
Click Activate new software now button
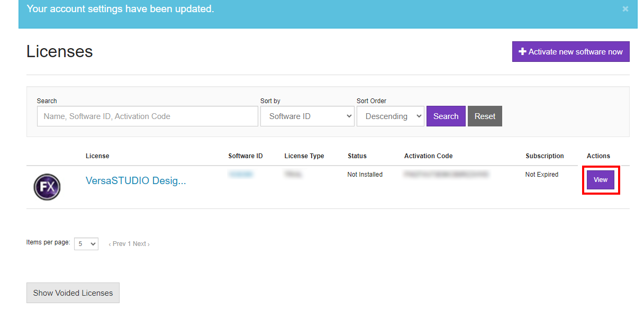coord(570,51)
